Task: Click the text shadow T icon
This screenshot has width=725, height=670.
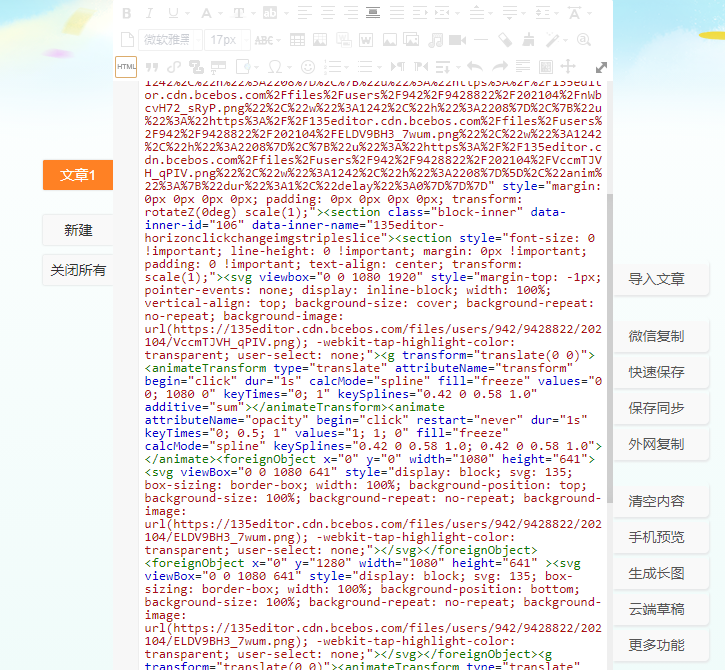Action: [239, 13]
